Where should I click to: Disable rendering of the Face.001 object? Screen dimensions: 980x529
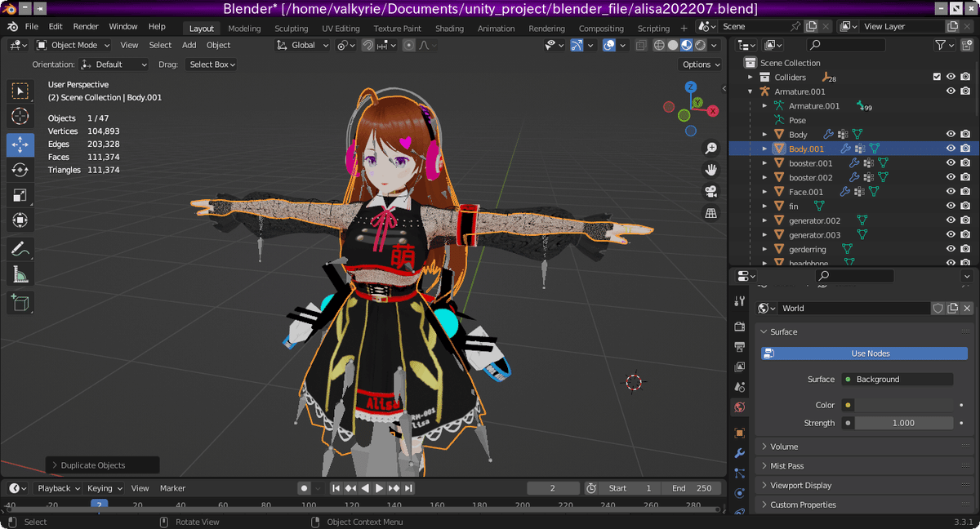pyautogui.click(x=964, y=191)
